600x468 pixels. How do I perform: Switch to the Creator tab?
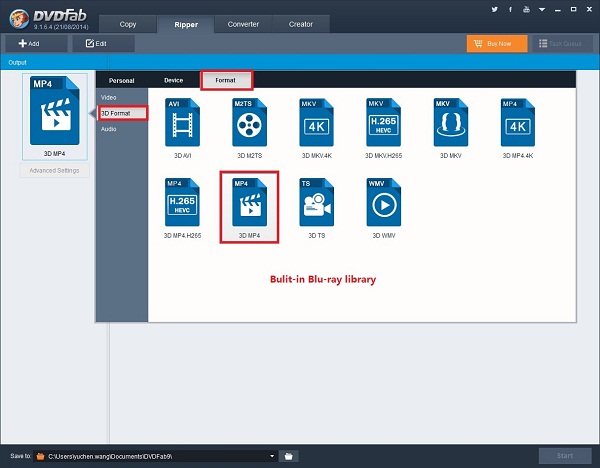point(301,24)
